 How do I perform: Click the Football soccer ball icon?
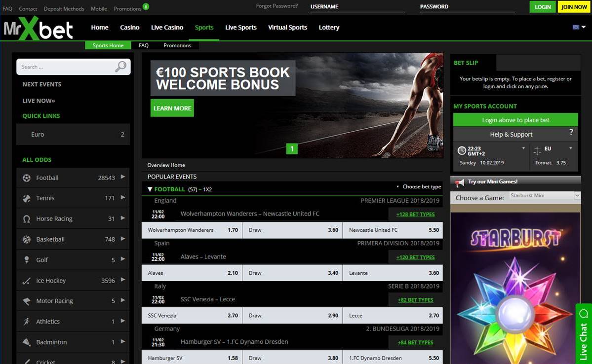pyautogui.click(x=27, y=178)
